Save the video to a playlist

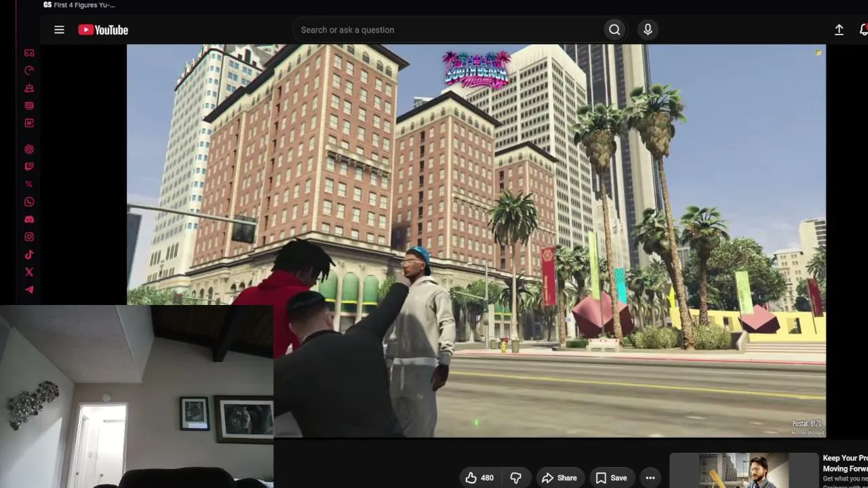point(611,478)
